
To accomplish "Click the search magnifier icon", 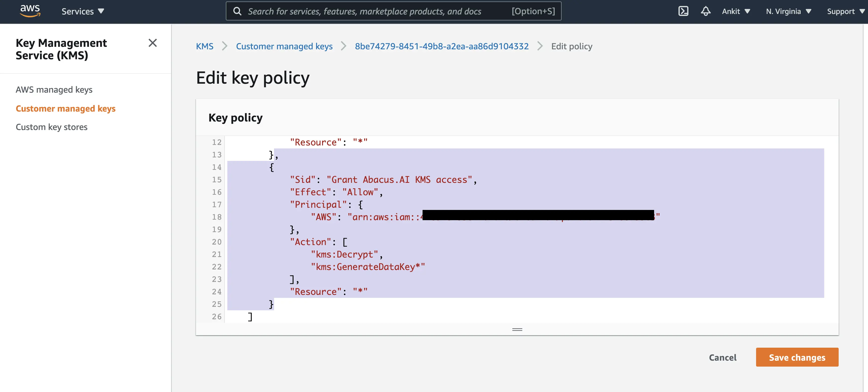I will [237, 11].
